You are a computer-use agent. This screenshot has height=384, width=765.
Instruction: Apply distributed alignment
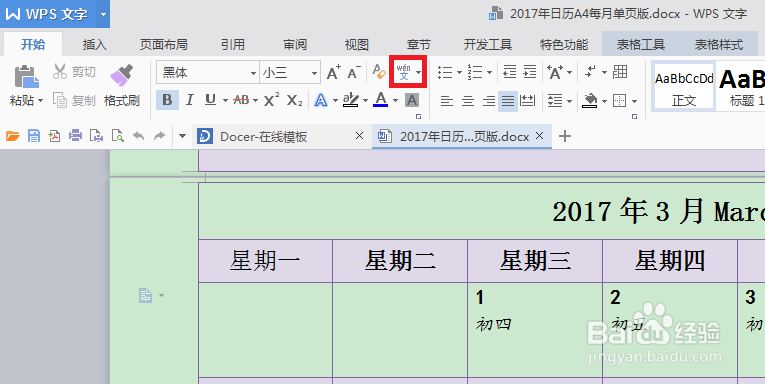coord(527,101)
